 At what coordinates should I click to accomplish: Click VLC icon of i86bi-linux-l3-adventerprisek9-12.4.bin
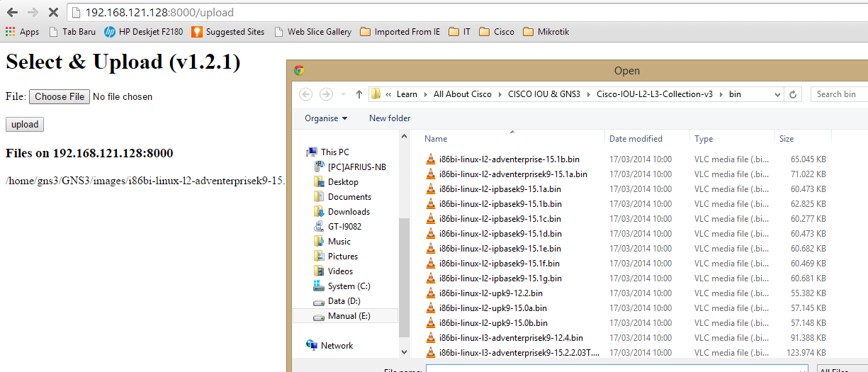click(x=431, y=338)
